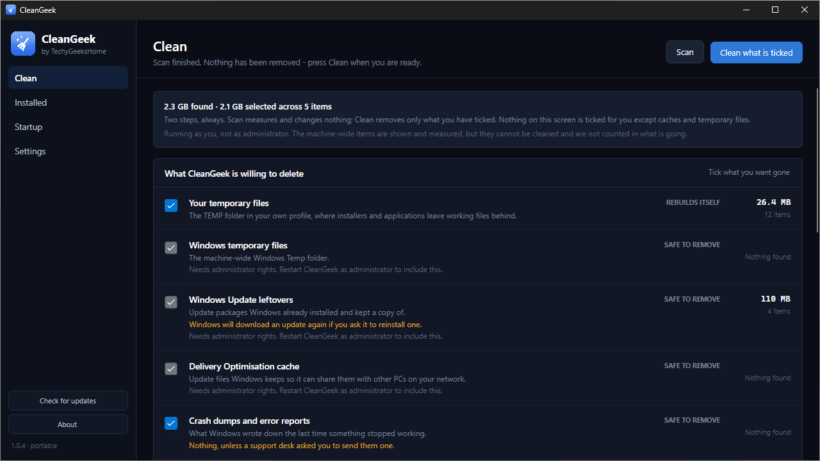
Task: Click the "Windows temporary files" title
Action: [x=238, y=246]
